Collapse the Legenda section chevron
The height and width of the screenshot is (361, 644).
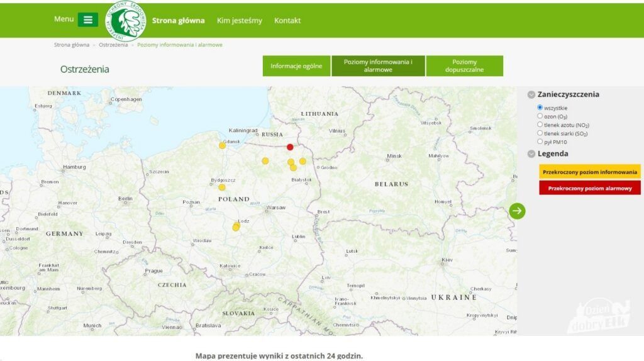pyautogui.click(x=531, y=154)
